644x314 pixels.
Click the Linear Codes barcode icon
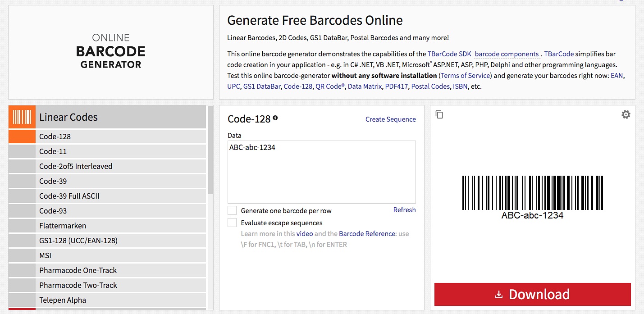(x=22, y=117)
